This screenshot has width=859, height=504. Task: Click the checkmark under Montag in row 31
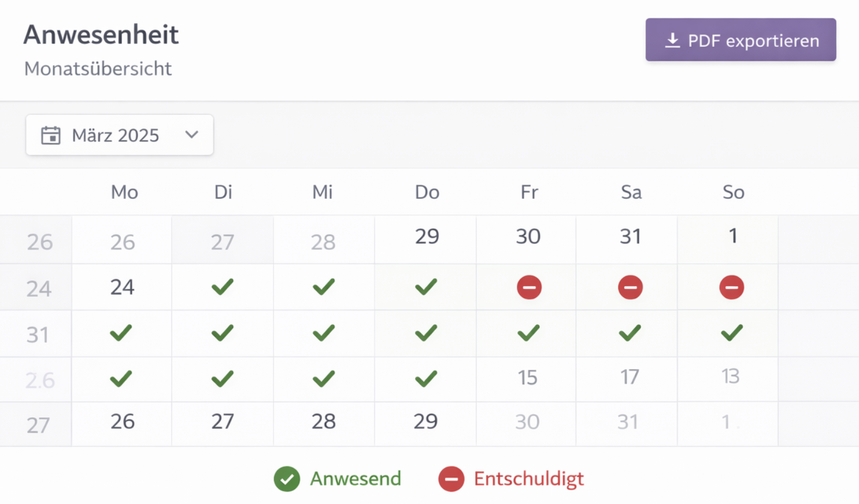[121, 332]
